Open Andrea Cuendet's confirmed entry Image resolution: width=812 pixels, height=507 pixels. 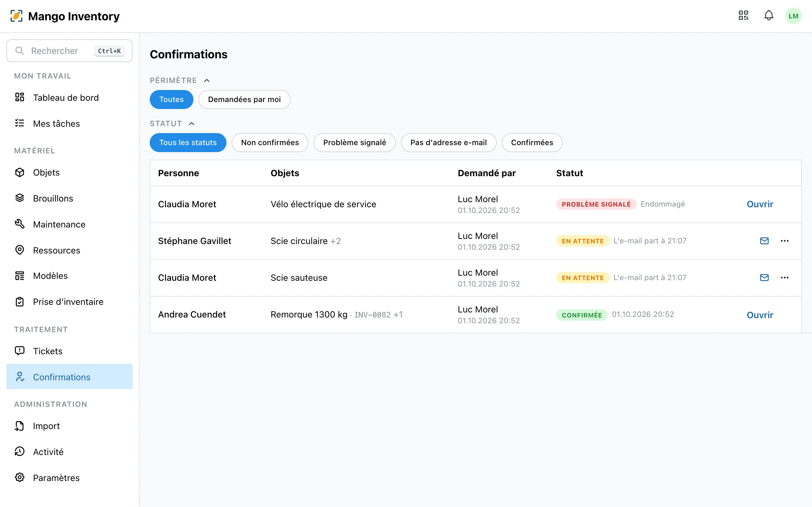click(x=760, y=315)
